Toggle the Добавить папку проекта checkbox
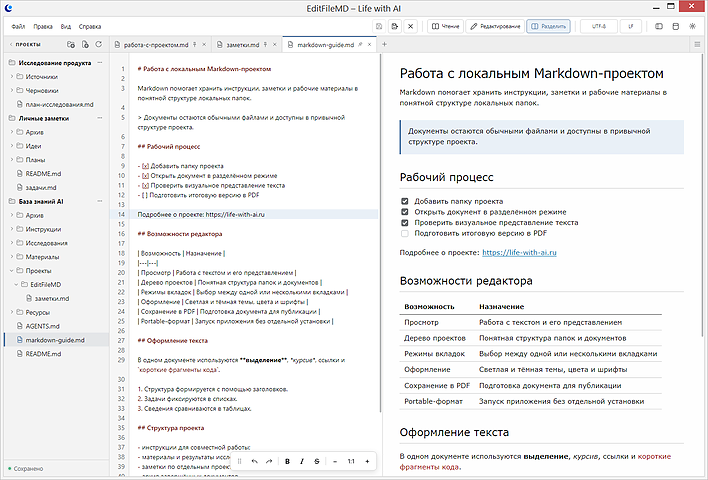The height and width of the screenshot is (480, 708). click(x=405, y=201)
